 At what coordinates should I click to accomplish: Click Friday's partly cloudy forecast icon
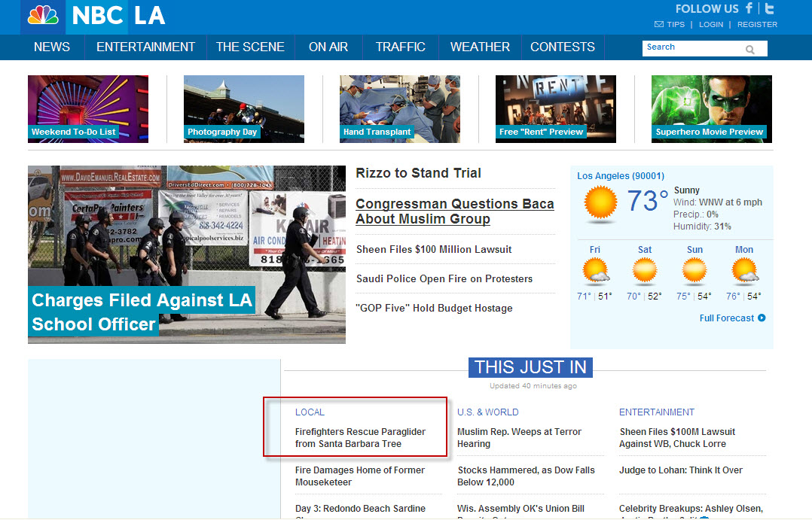click(595, 272)
